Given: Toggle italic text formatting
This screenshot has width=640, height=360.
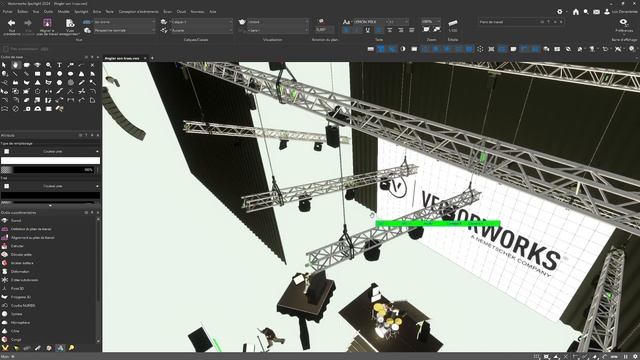Looking at the screenshot, I should point(357,30).
